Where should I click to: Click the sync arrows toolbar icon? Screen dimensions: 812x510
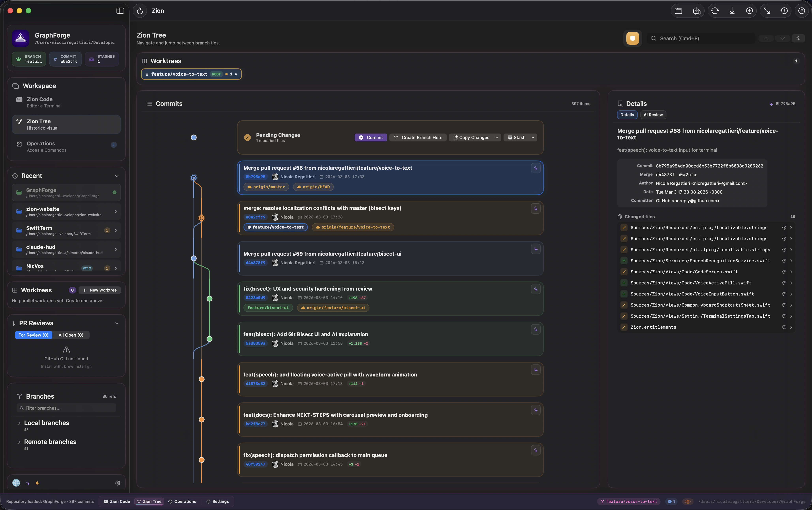[714, 11]
